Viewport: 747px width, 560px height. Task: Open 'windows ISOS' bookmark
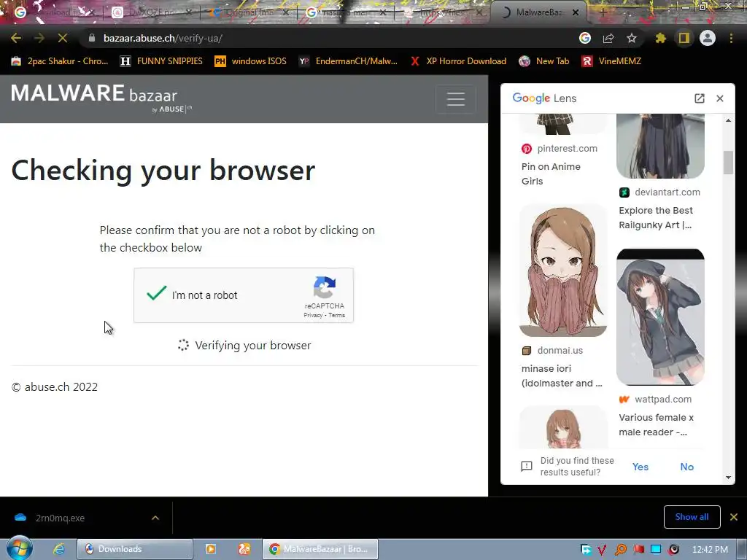tap(251, 61)
